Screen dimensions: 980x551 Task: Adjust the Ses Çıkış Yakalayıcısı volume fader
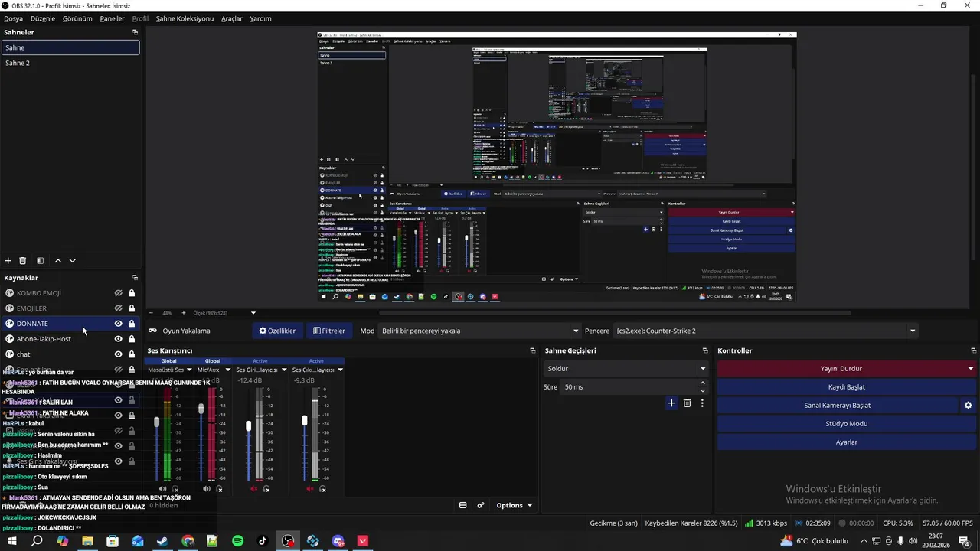click(305, 420)
